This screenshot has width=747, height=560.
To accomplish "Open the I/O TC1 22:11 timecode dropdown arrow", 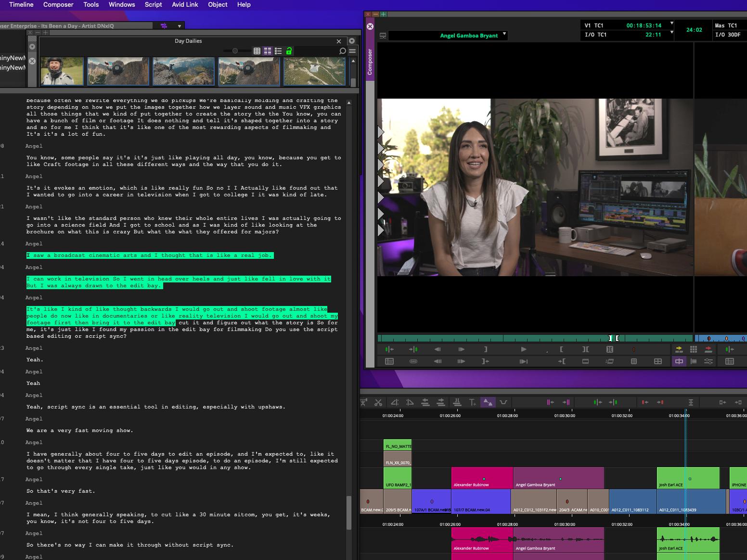I will click(x=672, y=33).
